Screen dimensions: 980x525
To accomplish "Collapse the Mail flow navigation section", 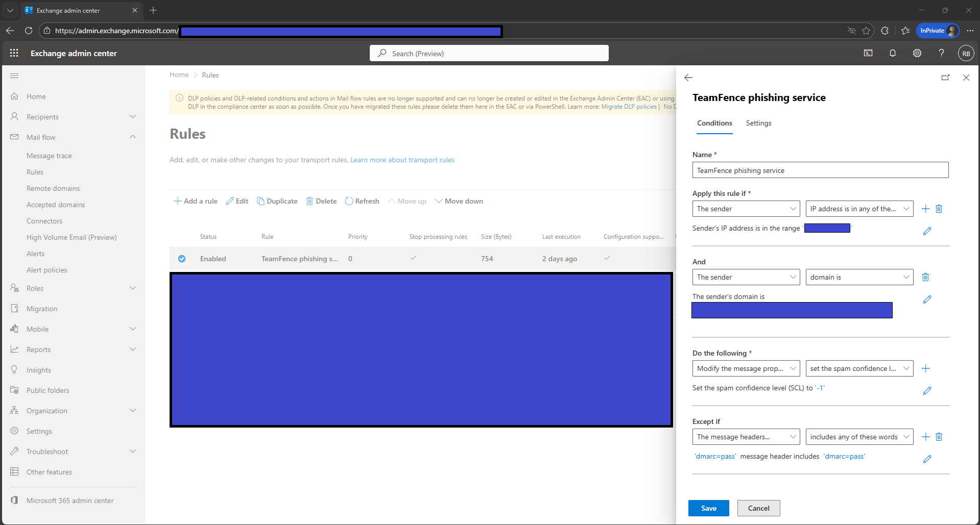I will (x=133, y=137).
